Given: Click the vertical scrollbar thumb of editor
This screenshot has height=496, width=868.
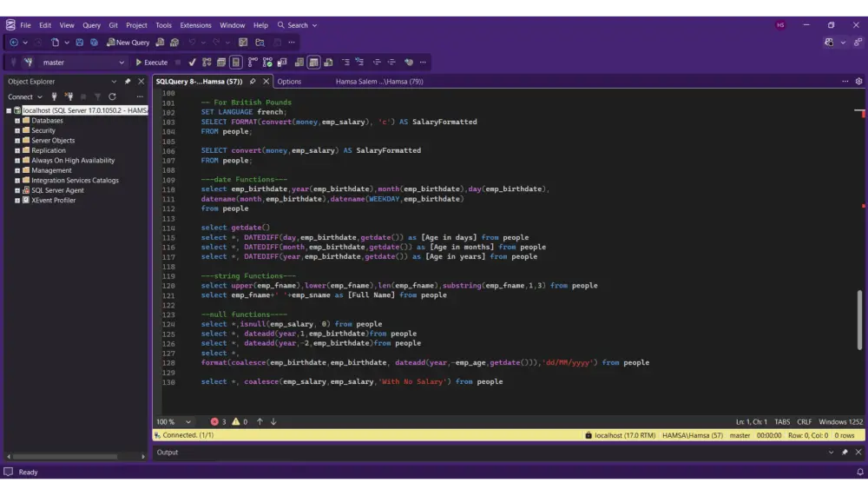Looking at the screenshot, I should [859, 320].
